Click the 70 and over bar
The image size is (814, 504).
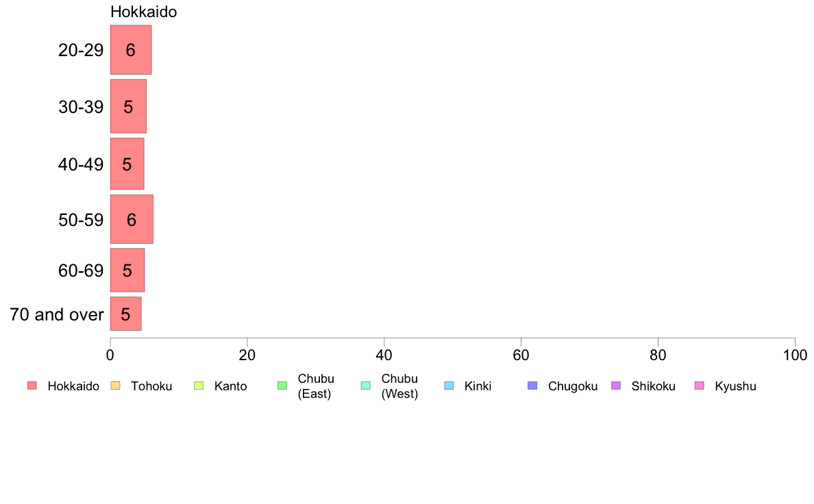[x=125, y=314]
